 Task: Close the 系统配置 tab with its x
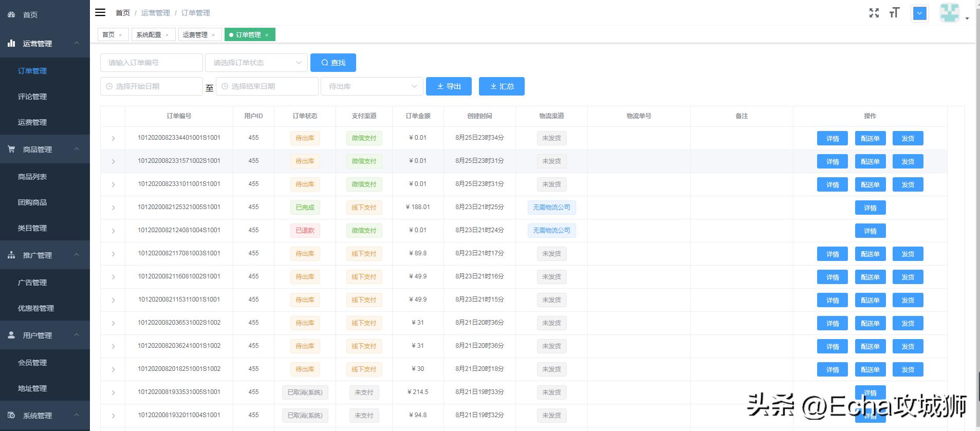click(x=167, y=35)
